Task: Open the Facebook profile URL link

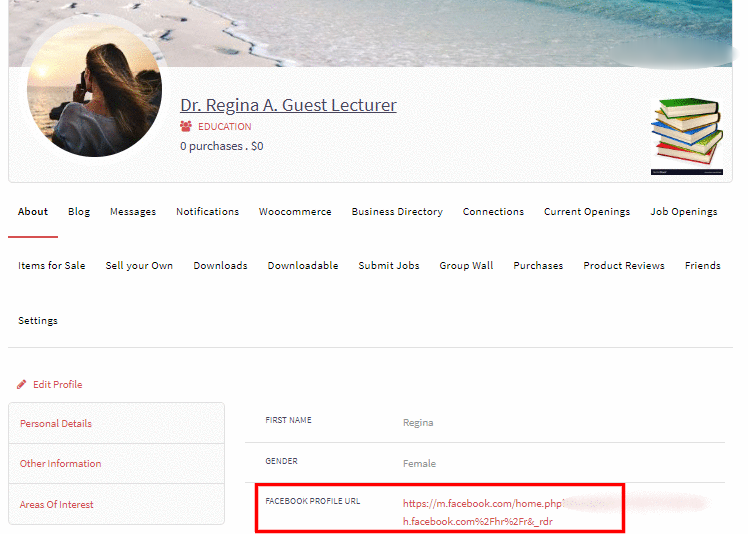Action: point(480,504)
